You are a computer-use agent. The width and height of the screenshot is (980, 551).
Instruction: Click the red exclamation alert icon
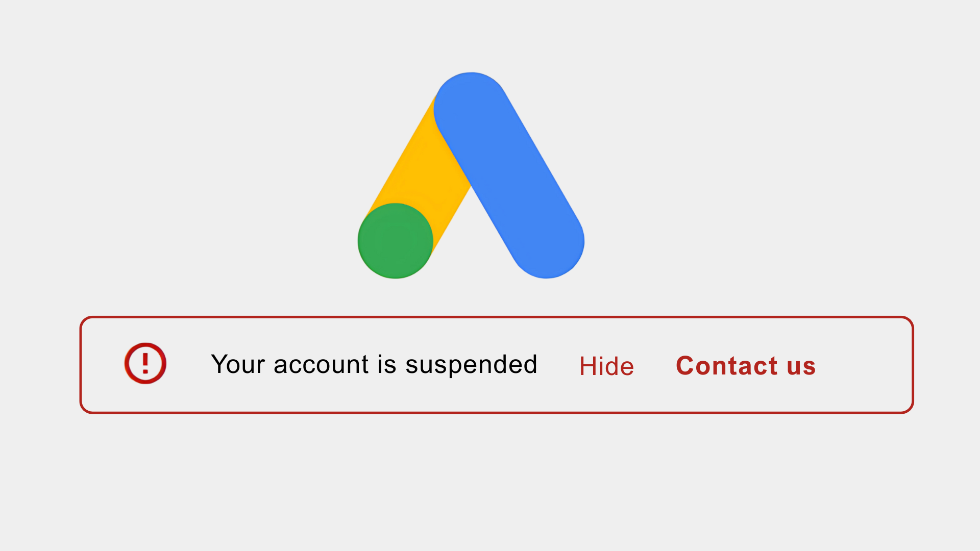pyautogui.click(x=145, y=363)
